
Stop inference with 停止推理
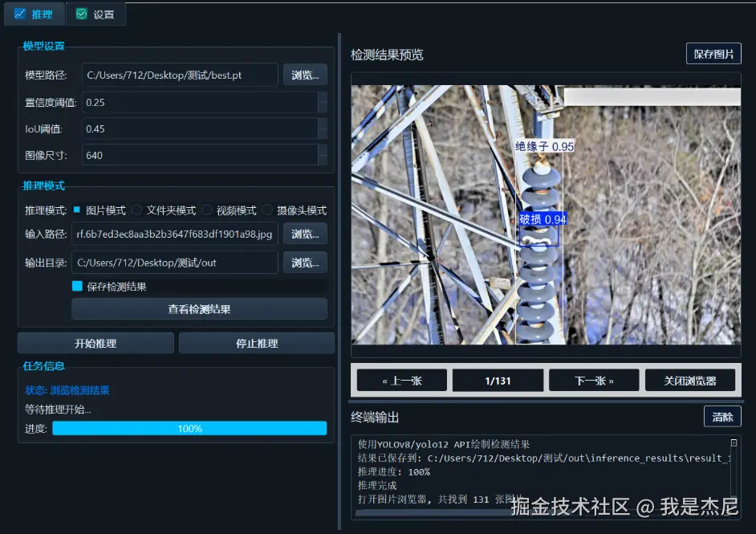click(256, 342)
